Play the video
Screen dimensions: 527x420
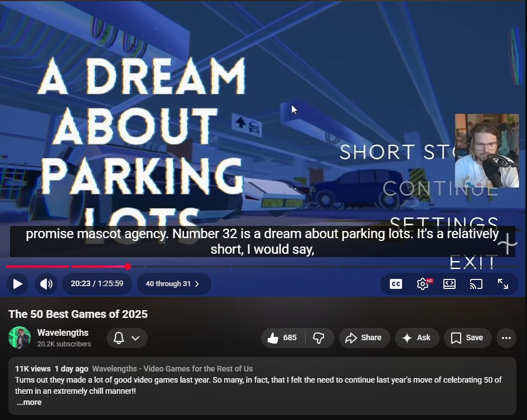17,284
